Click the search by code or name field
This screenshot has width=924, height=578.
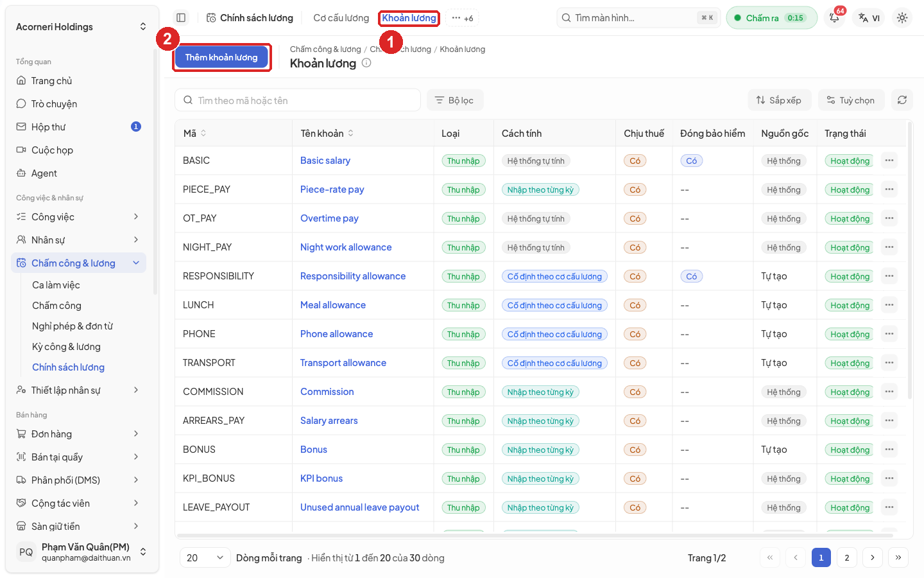click(x=298, y=100)
